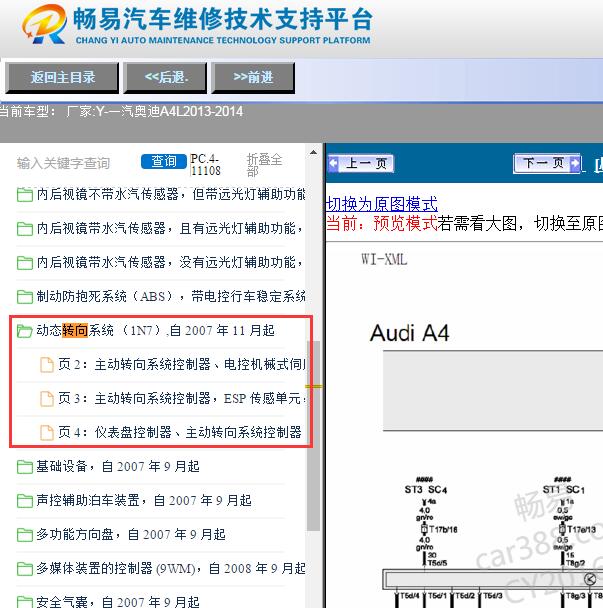Click open-folder icon beside 动态转向系统
Viewport: 603px width, 608px height.
coord(25,332)
